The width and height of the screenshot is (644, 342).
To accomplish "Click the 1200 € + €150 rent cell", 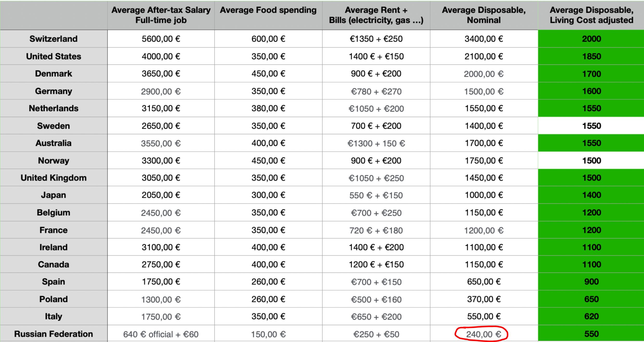I will click(376, 264).
